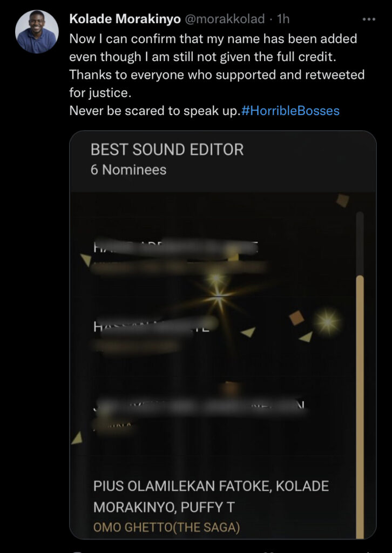Image resolution: width=392 pixels, height=553 pixels.
Task: Click the smaller gold sparkle on the right
Action: click(328, 321)
